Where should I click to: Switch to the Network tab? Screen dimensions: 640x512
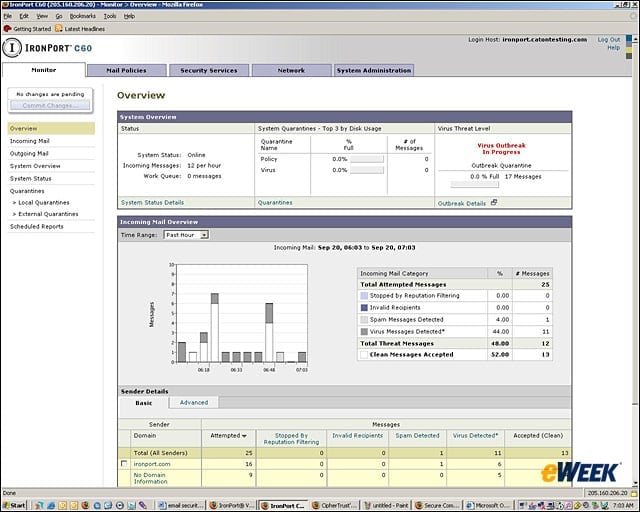click(x=291, y=70)
